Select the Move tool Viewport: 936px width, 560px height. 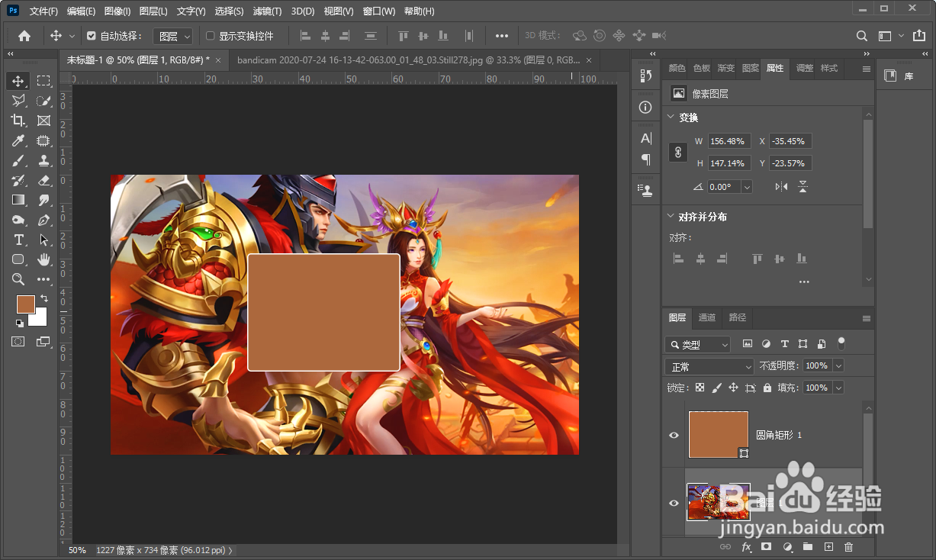tap(18, 81)
